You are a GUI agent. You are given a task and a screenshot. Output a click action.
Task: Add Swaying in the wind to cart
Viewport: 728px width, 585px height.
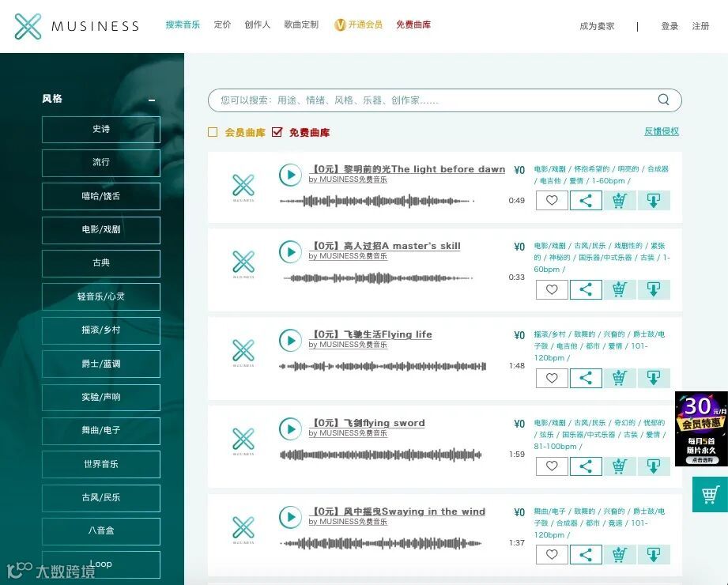tap(620, 554)
